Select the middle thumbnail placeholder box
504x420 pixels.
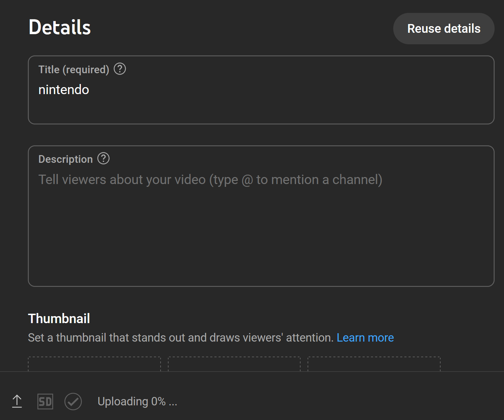[x=234, y=364]
